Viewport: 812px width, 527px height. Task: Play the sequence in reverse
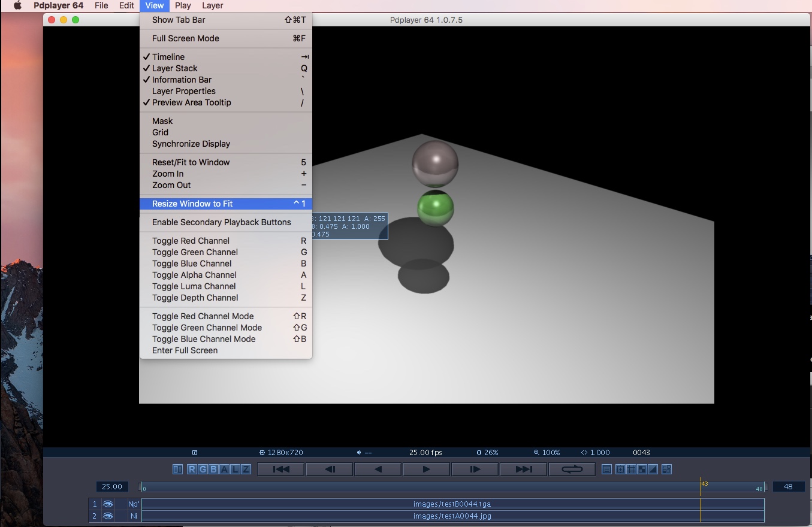pos(378,470)
